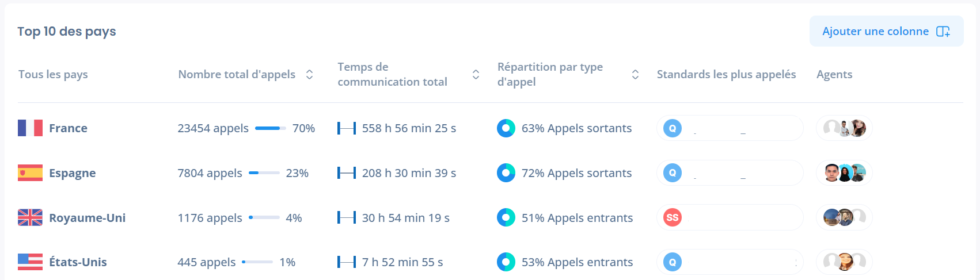Click the États-Unis flag icon

tap(30, 262)
